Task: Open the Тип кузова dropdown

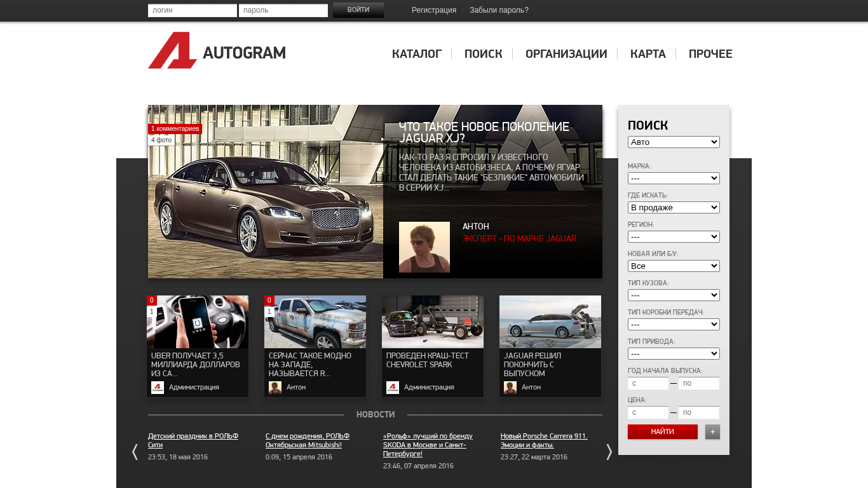Action: [x=674, y=295]
